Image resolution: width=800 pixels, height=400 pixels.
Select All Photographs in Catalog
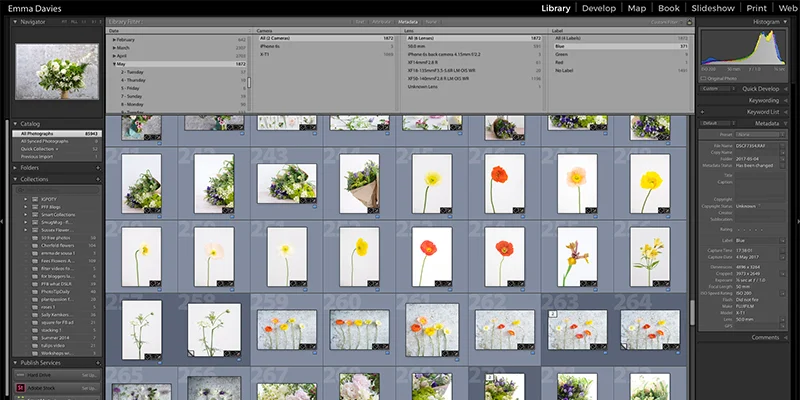(57, 134)
